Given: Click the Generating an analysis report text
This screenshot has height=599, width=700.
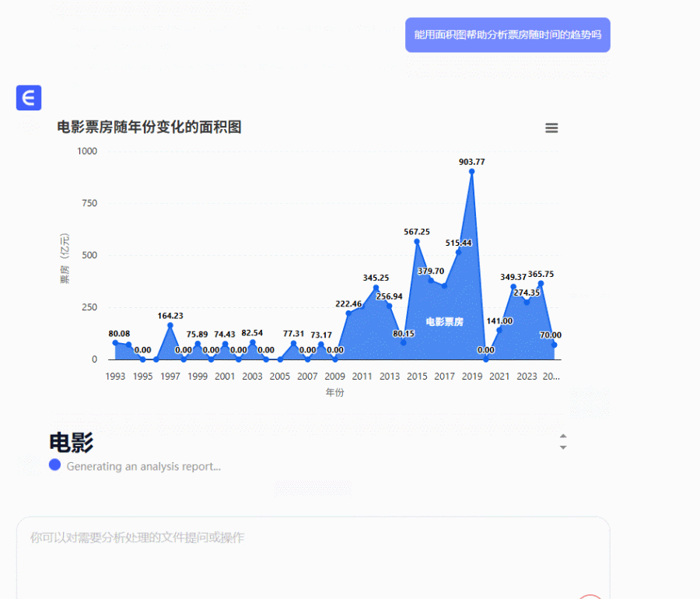Looking at the screenshot, I should pyautogui.click(x=144, y=467).
